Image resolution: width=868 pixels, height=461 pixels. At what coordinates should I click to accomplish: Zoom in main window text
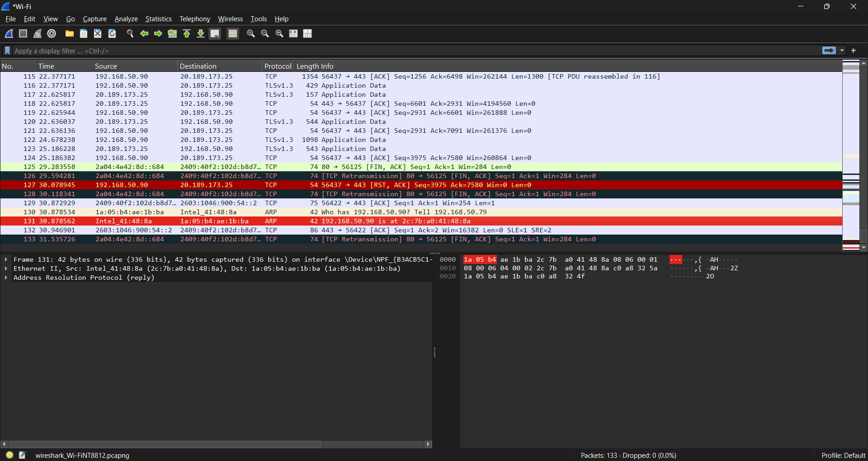click(251, 33)
